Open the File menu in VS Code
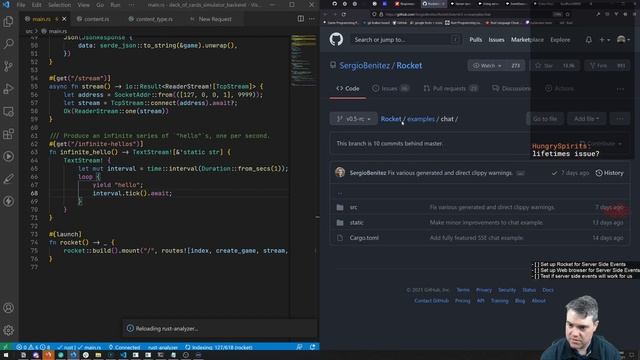This screenshot has height=360, width=640. [21, 5]
